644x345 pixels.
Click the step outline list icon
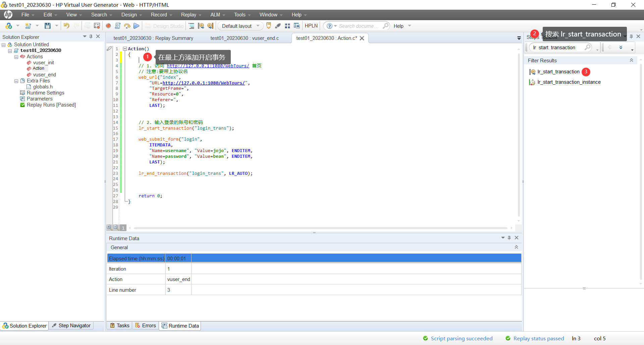[x=192, y=26]
